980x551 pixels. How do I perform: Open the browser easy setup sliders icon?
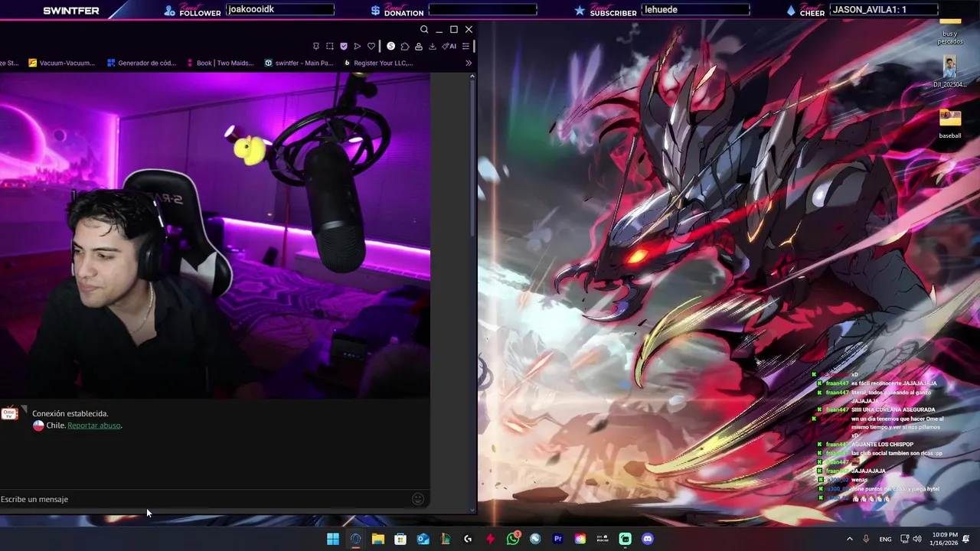pos(465,46)
